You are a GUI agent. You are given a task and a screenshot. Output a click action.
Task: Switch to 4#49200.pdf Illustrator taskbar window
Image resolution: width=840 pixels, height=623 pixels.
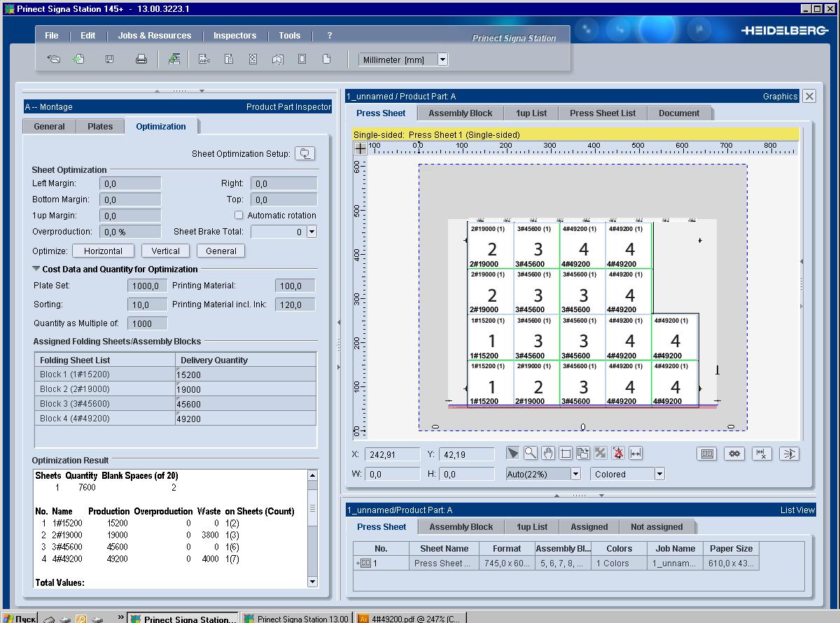coord(410,618)
